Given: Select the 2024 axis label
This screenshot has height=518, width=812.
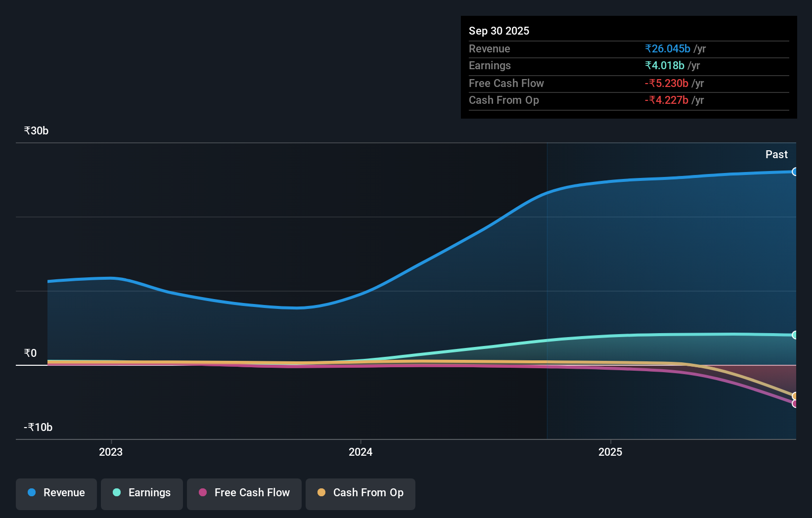Looking at the screenshot, I should [x=360, y=451].
